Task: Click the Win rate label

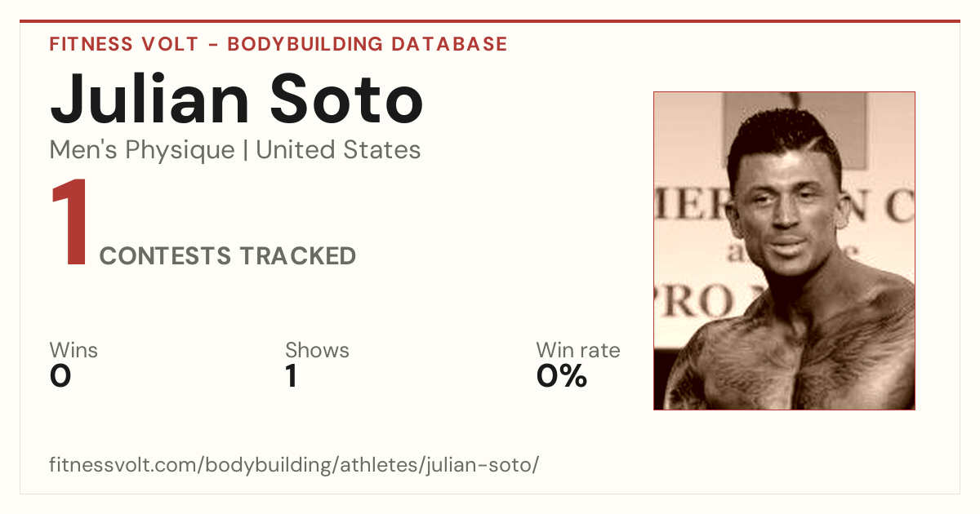Action: [x=577, y=350]
